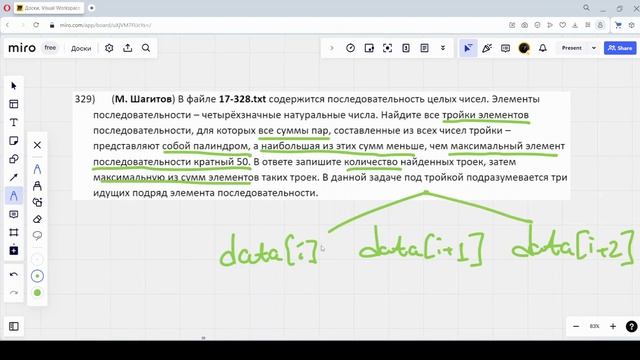Select the active Pen tool in the left toolbar

[x=14, y=196]
